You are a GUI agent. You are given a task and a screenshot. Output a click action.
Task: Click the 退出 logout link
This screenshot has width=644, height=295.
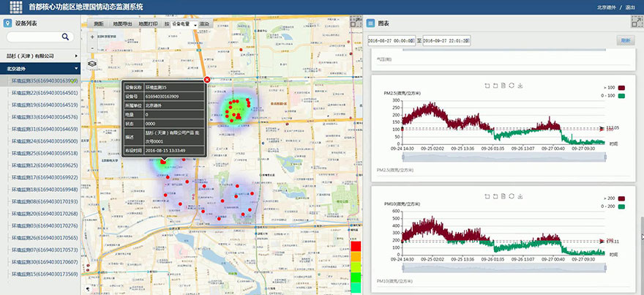[x=631, y=7]
